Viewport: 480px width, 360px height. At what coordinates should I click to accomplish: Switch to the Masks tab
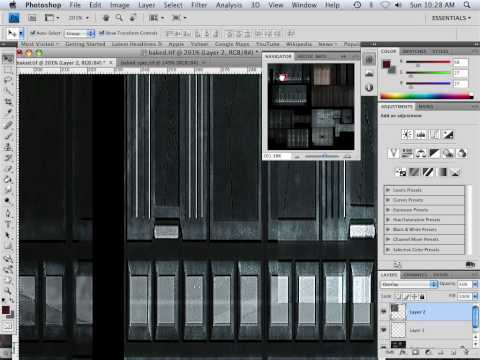click(x=425, y=107)
